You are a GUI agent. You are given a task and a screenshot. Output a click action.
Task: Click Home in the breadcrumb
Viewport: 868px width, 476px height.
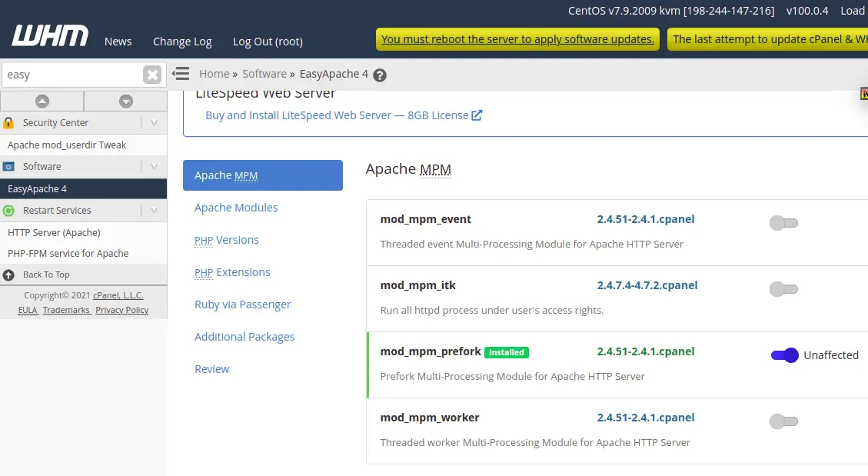coord(215,74)
